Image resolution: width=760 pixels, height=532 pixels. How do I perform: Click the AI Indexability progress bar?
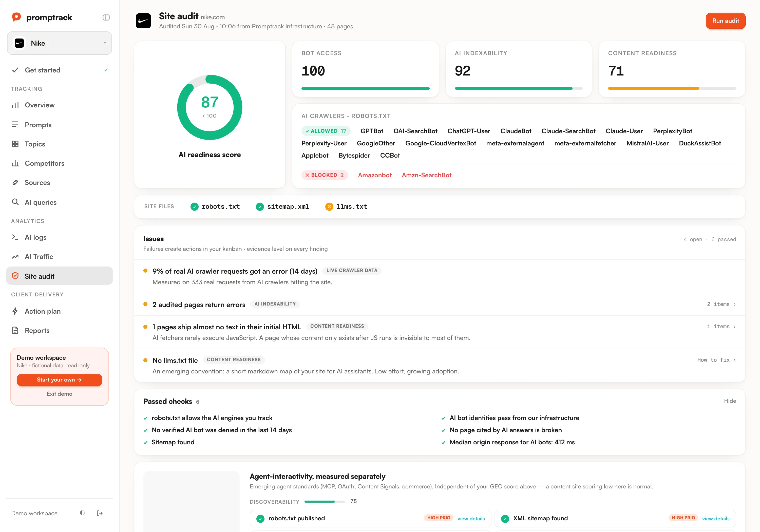518,88
